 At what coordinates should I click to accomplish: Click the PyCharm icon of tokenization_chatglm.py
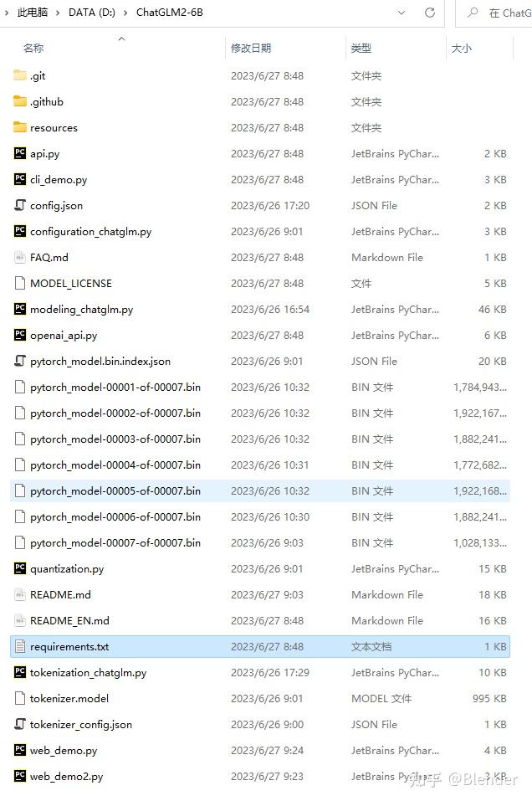click(x=20, y=672)
